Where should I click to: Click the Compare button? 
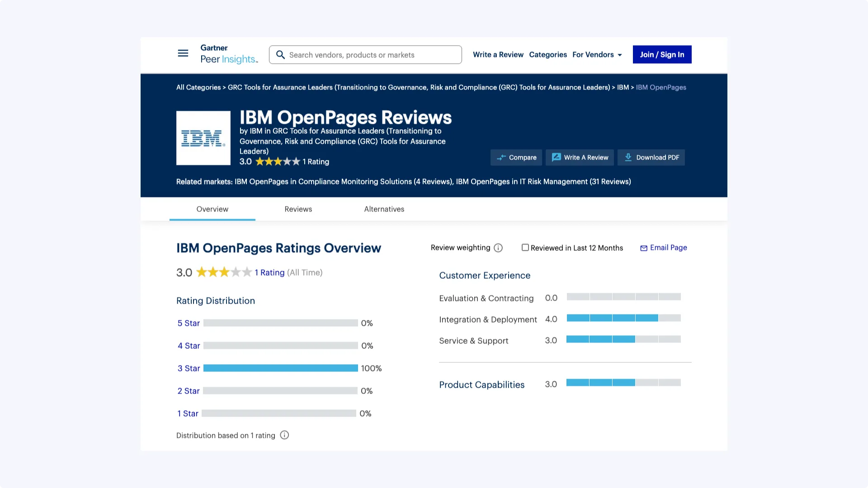[x=516, y=157]
